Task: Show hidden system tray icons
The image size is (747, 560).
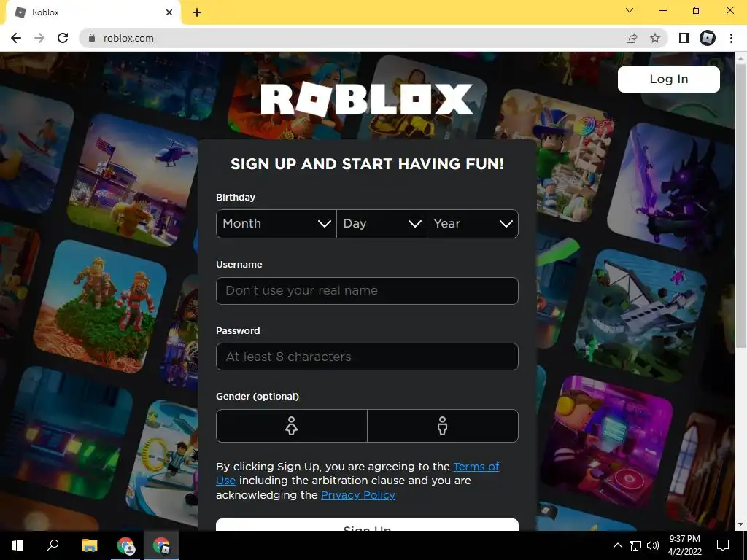Action: 617,545
